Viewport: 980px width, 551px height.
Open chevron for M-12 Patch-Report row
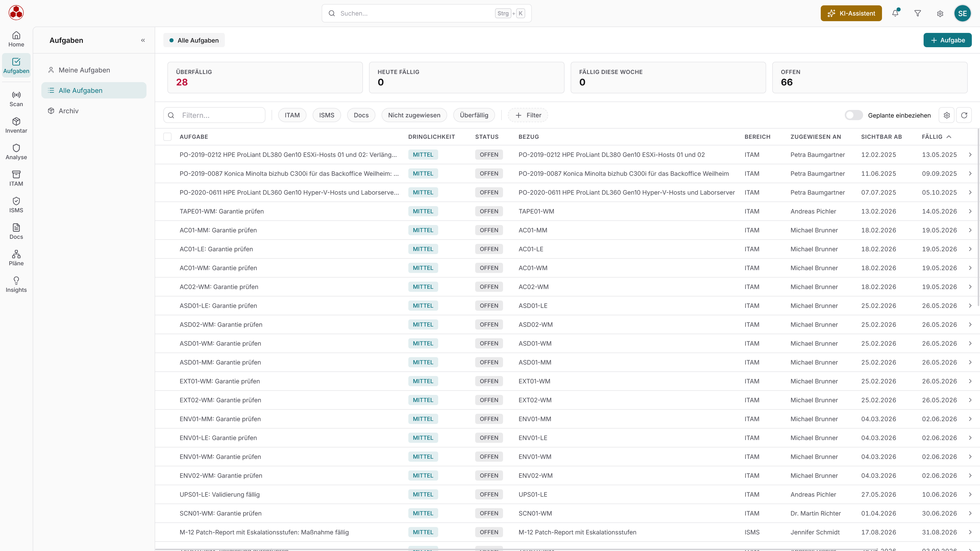pos(970,532)
